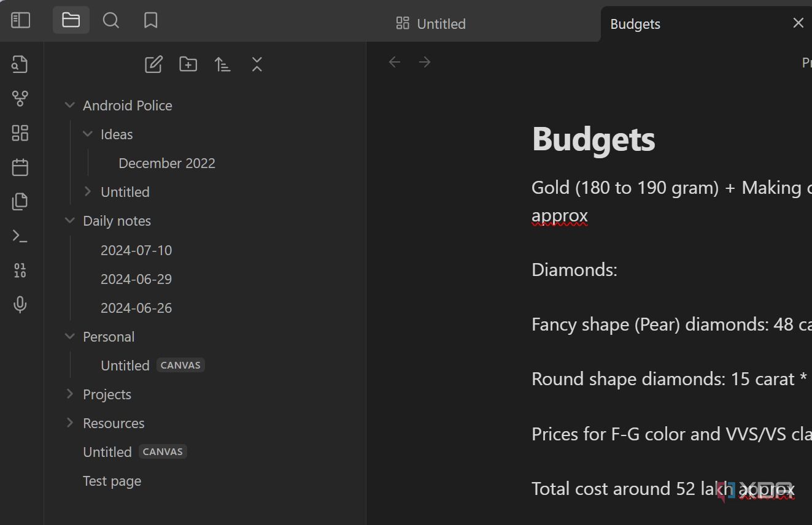812x525 pixels.
Task: Open command palette terminal icon
Action: click(x=20, y=236)
